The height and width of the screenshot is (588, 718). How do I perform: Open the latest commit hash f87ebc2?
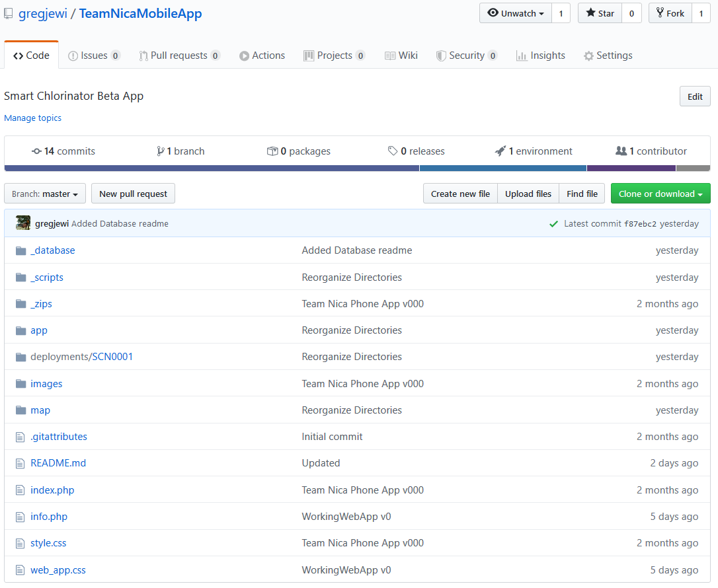(640, 224)
